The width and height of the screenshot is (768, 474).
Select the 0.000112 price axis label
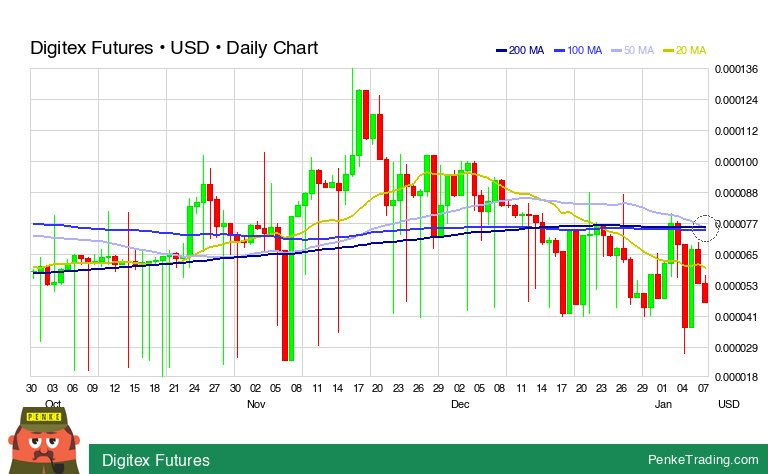click(736, 131)
